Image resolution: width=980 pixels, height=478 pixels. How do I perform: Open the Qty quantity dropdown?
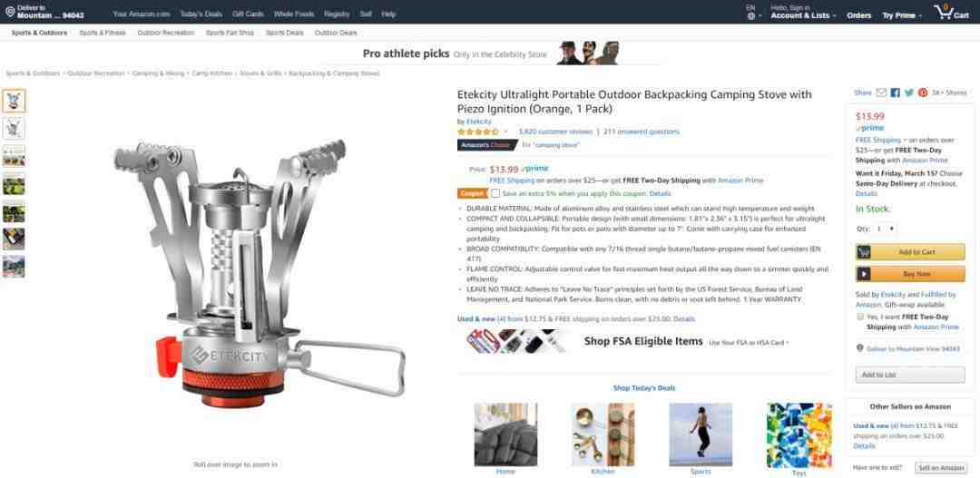[x=885, y=229]
